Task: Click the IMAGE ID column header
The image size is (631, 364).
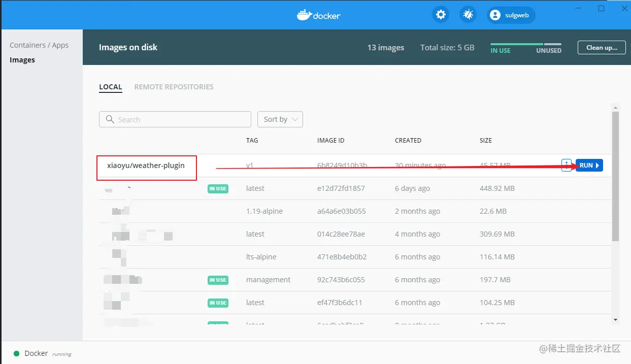Action: point(331,141)
